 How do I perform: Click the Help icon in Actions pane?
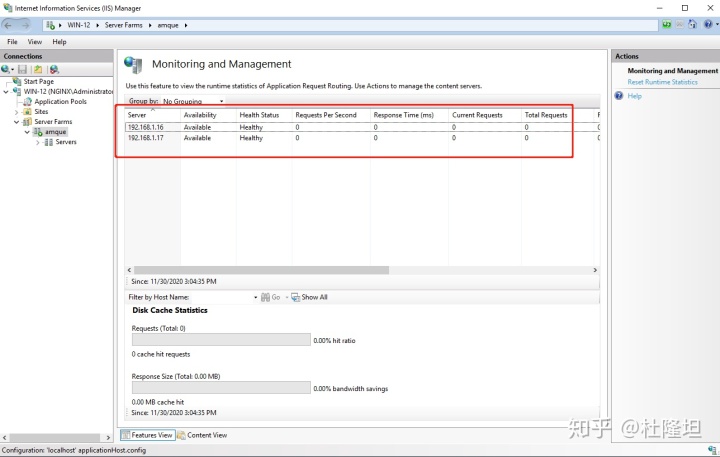coord(619,96)
